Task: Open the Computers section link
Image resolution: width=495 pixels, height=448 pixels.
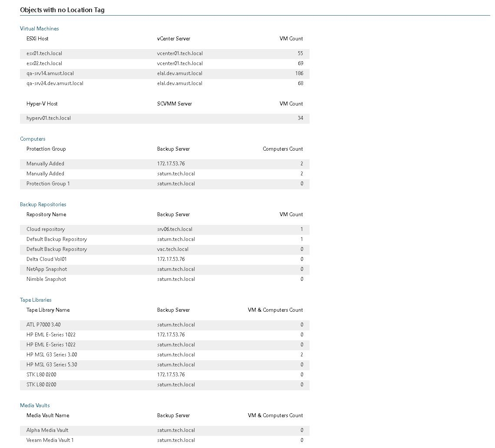Action: (33, 139)
